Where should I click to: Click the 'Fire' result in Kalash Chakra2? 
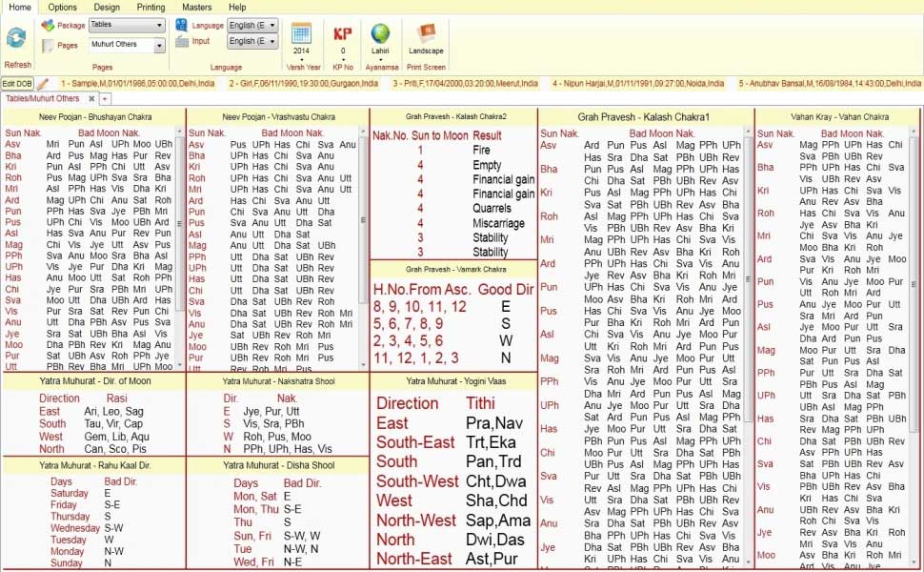[x=481, y=150]
